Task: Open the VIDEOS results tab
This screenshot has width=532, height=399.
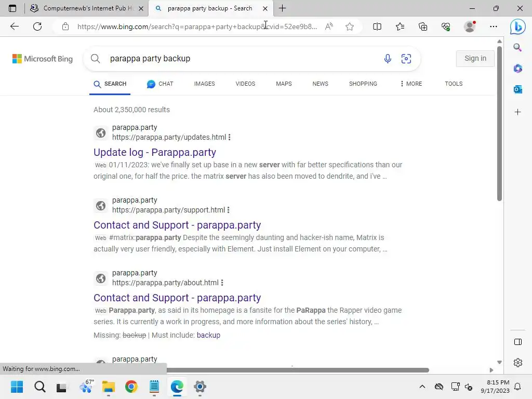Action: (x=245, y=84)
